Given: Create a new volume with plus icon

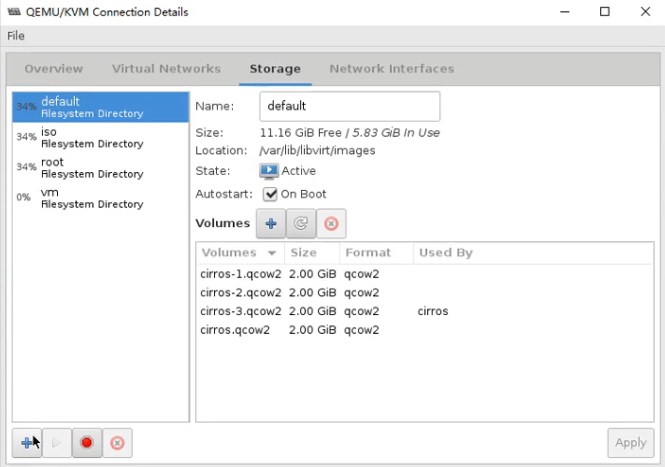Looking at the screenshot, I should click(271, 224).
